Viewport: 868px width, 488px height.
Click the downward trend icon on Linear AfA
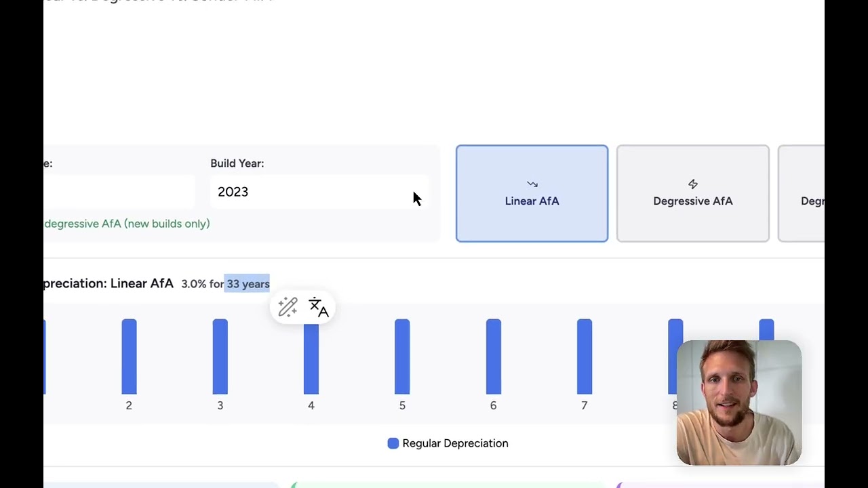click(x=532, y=184)
